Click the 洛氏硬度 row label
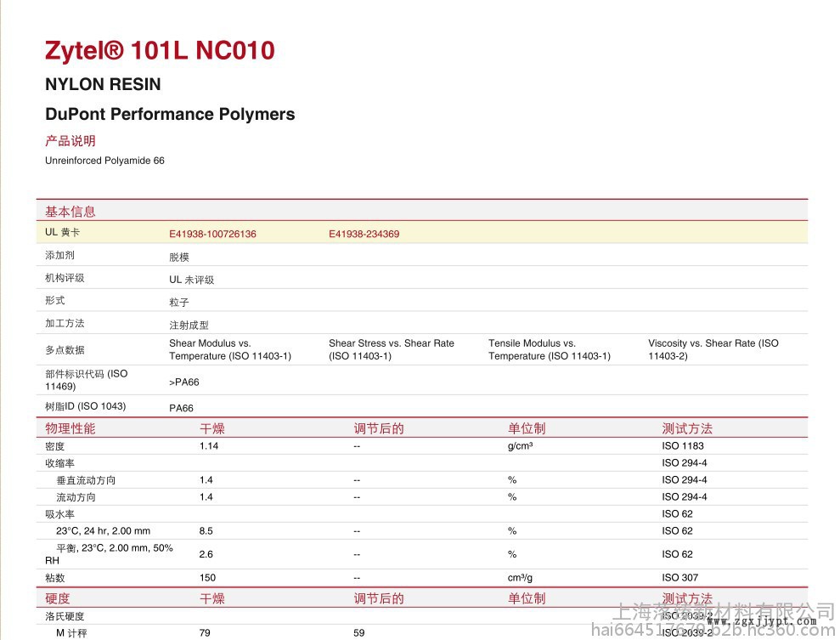 coord(65,616)
